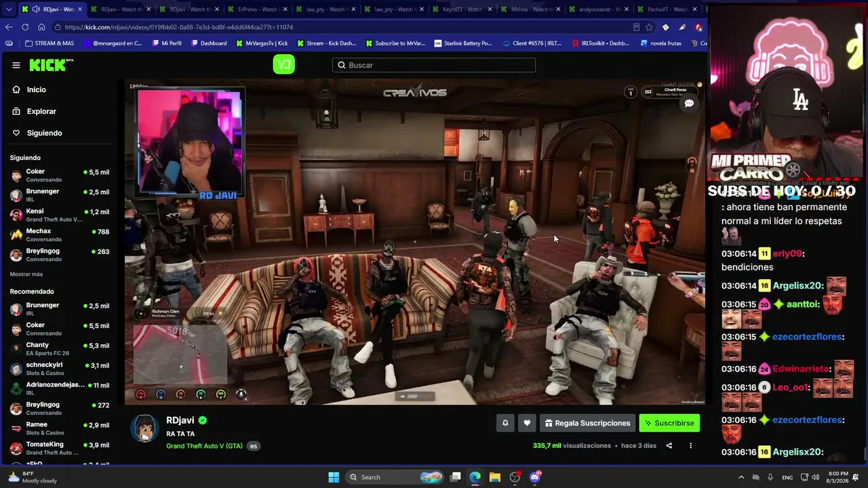Click the green VJ button in header
Viewport: 868px width, 488px height.
click(x=283, y=64)
